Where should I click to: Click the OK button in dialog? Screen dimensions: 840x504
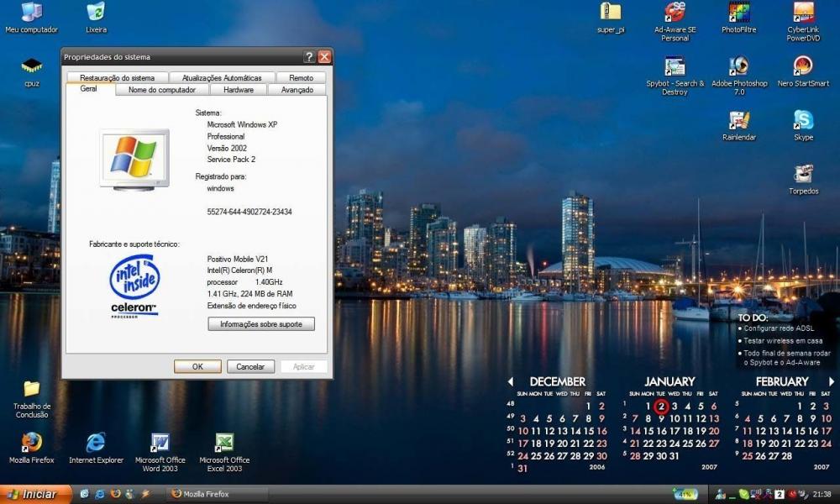197,367
